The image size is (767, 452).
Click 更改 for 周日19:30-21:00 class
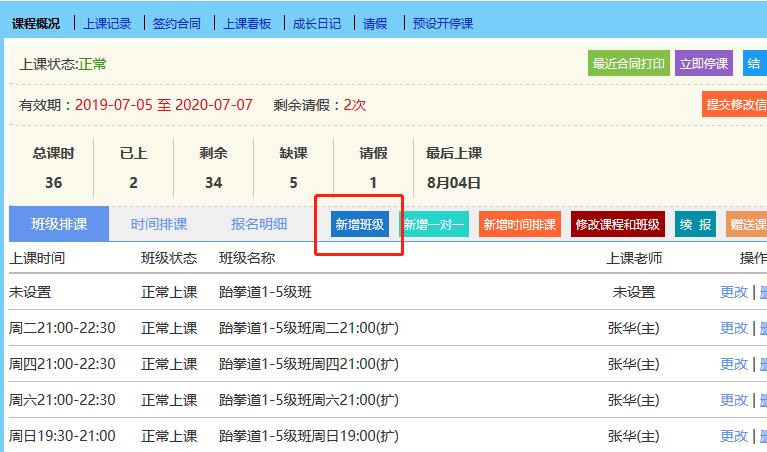(x=733, y=436)
